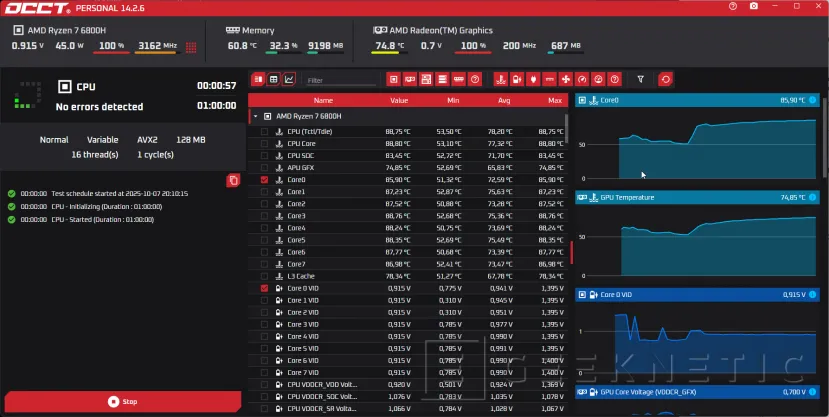
Task: Collapse the AMD Ryzen 7 6800H tree
Action: (255, 116)
